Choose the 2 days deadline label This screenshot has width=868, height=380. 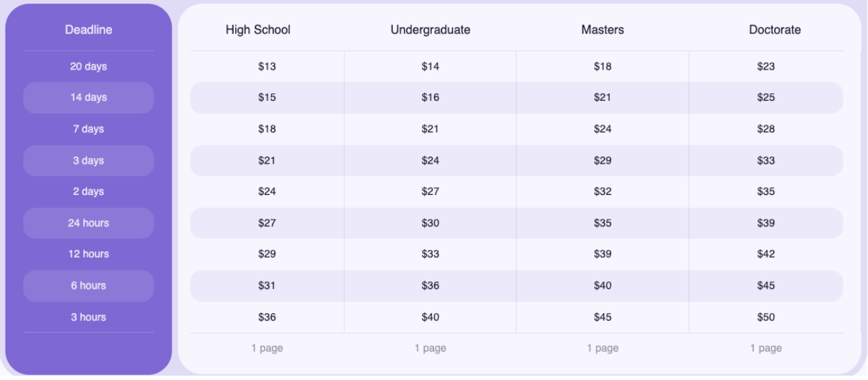[x=88, y=192]
